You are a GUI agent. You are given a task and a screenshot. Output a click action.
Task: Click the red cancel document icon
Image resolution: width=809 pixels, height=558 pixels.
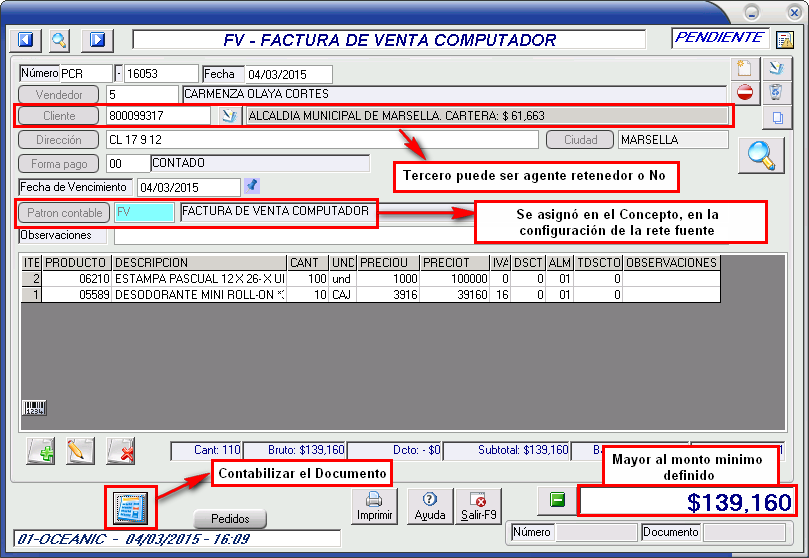[745, 93]
